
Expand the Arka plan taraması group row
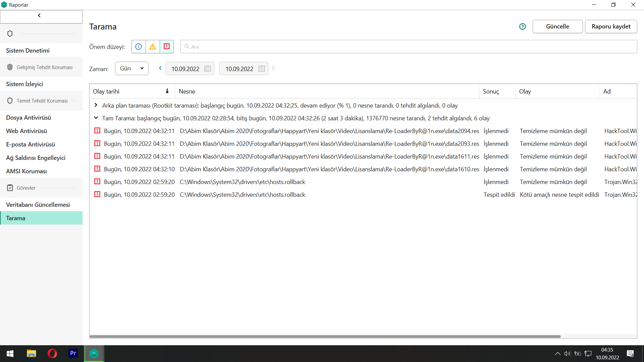coord(96,105)
